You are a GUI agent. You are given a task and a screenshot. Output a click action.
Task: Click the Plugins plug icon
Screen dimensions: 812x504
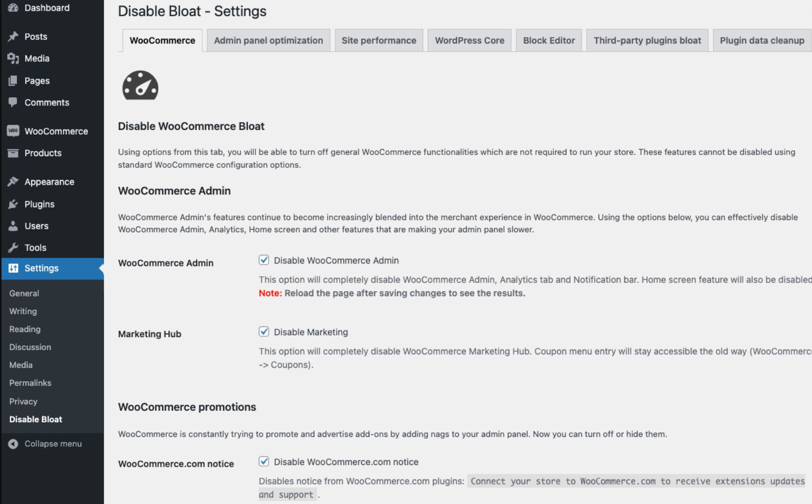click(x=13, y=204)
